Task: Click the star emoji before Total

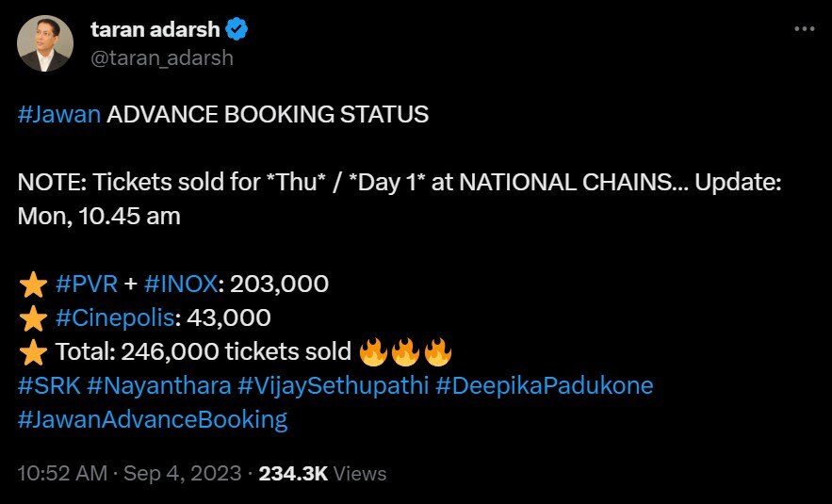Action: click(x=33, y=353)
